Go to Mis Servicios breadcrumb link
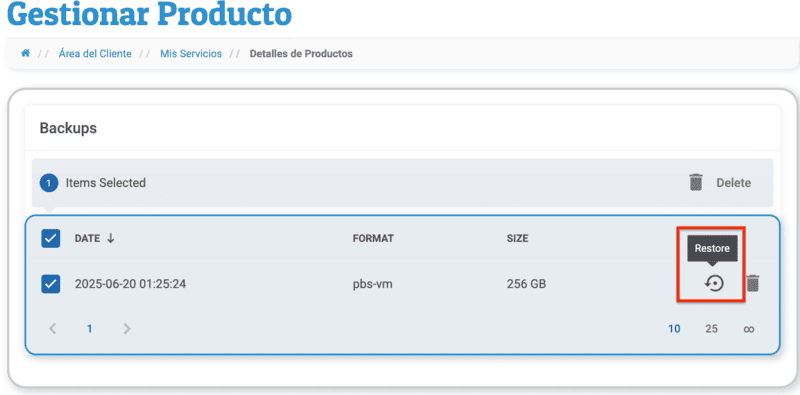 [191, 54]
